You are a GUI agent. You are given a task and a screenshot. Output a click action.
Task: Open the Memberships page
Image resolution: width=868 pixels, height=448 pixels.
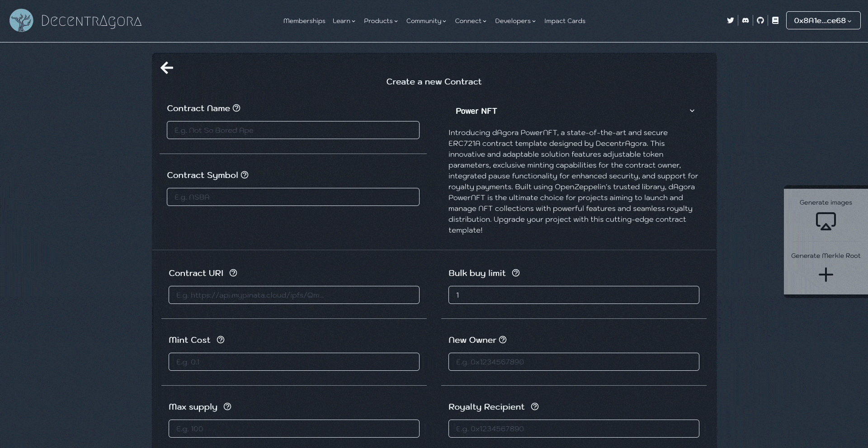click(304, 21)
